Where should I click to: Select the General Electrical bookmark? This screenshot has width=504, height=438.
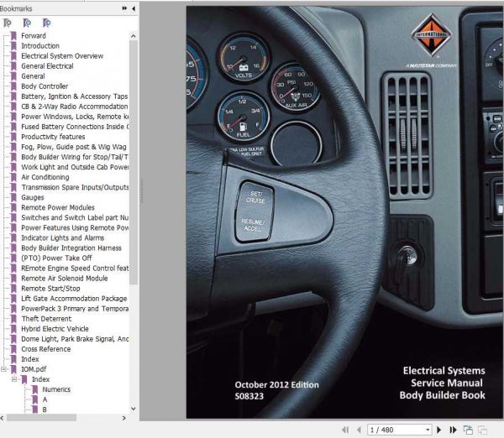[x=47, y=66]
